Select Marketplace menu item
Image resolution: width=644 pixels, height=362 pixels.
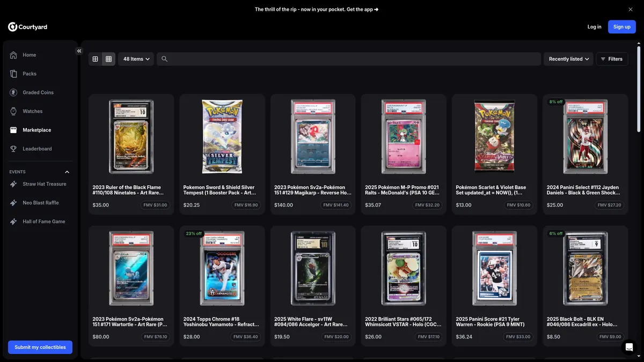pos(40,130)
